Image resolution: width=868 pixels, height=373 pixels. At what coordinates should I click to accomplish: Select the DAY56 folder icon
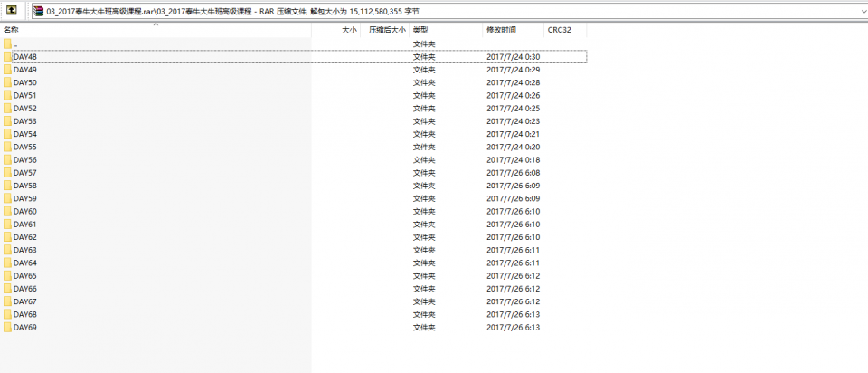(x=7, y=159)
